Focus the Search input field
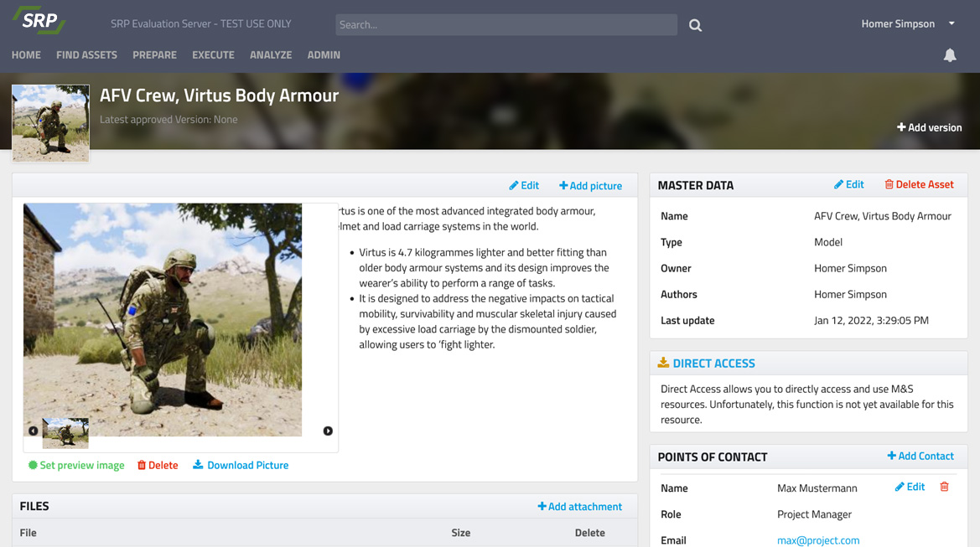 506,25
